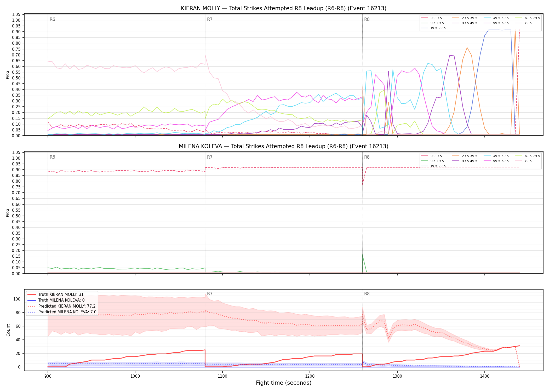
Task: Select the 69.5-79.5 legend entry in top chart
Action: [x=528, y=18]
